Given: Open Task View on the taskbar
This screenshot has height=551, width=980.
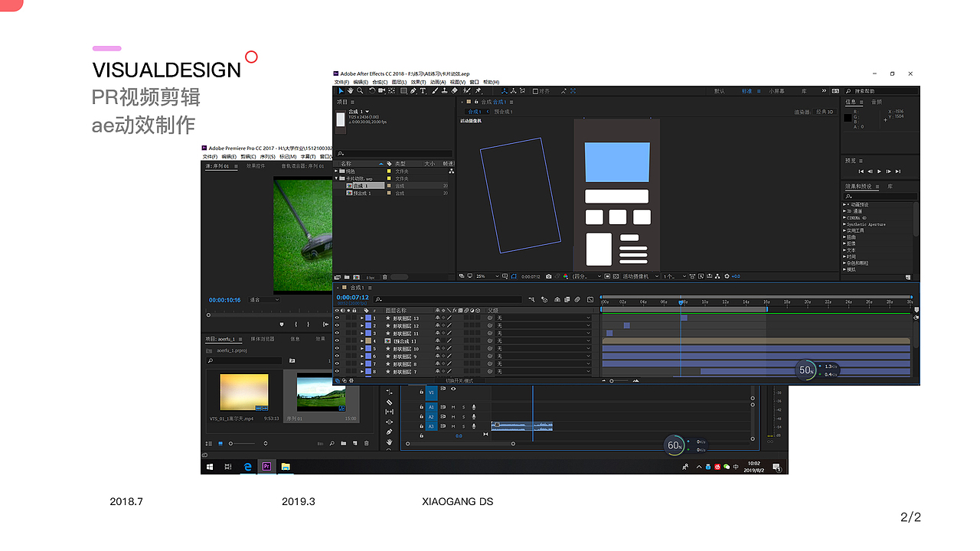Looking at the screenshot, I should click(228, 466).
